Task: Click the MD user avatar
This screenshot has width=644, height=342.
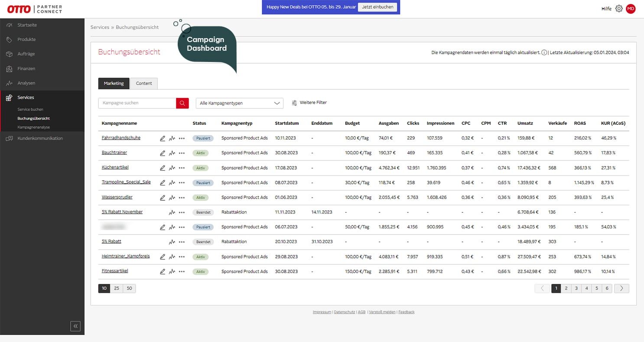Action: (631, 9)
